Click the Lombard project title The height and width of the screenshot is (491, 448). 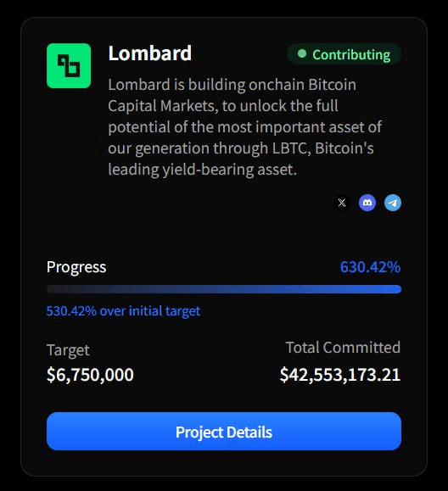(x=149, y=53)
